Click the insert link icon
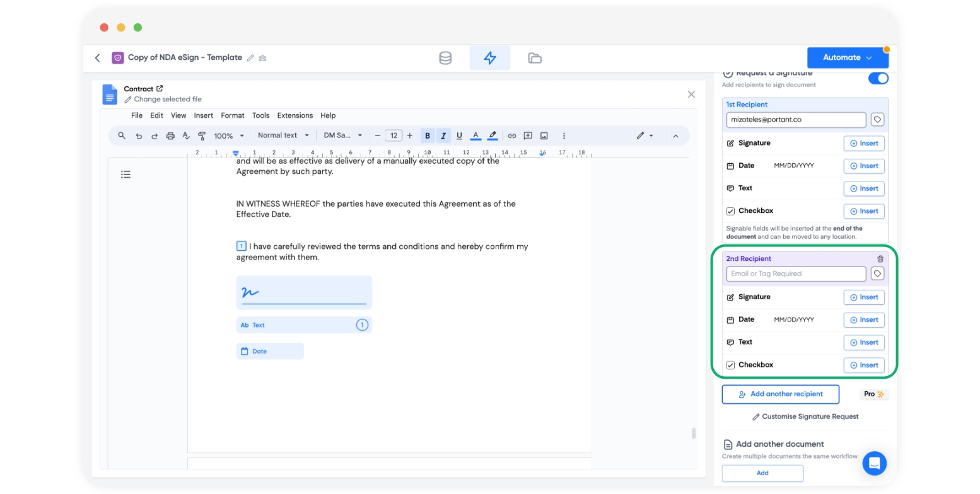Image resolution: width=980 pixels, height=494 pixels. [x=512, y=135]
